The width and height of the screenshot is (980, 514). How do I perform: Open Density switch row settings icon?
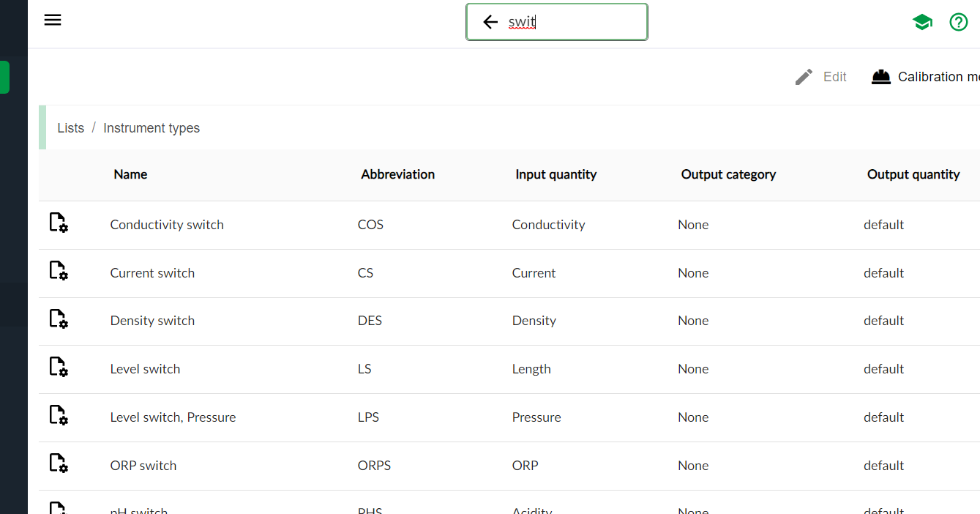[58, 319]
